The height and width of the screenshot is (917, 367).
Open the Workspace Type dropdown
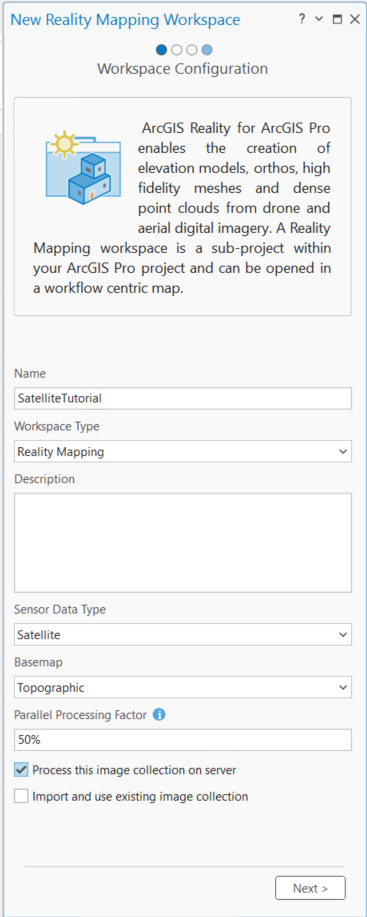(182, 451)
